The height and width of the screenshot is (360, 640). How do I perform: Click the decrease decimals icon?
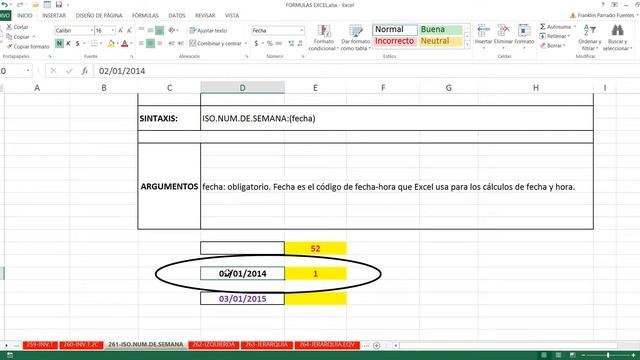click(x=300, y=43)
